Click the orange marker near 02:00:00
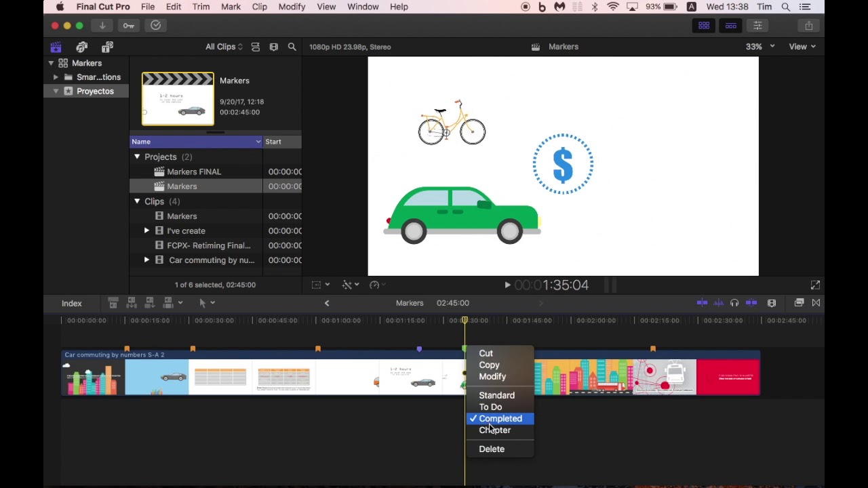Image resolution: width=868 pixels, height=488 pixels. [653, 349]
